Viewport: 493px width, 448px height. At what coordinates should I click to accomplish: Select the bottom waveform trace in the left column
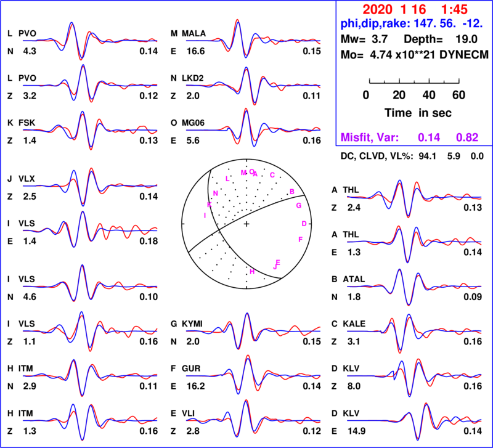point(89,420)
